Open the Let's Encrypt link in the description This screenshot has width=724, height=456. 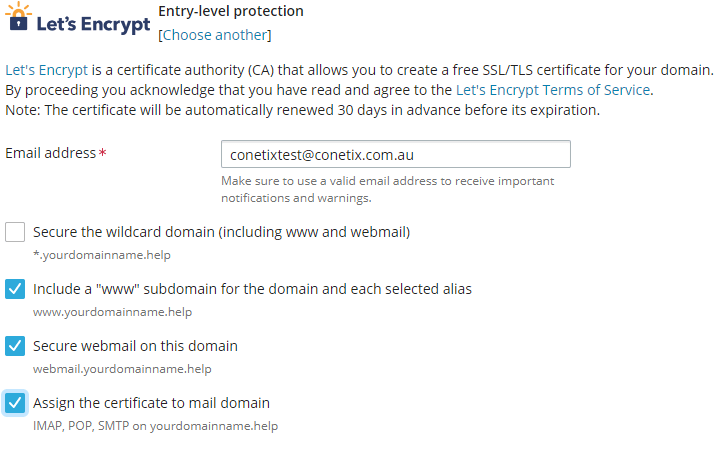pyautogui.click(x=46, y=70)
